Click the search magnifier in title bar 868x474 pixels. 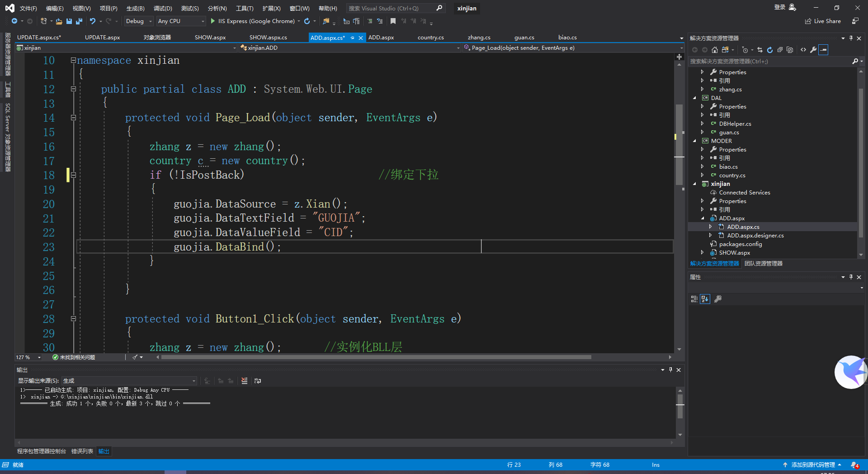click(x=439, y=8)
